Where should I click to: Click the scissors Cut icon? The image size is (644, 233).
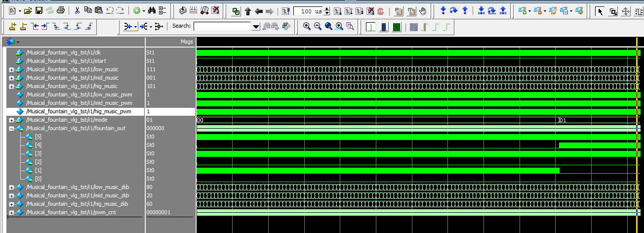click(x=78, y=10)
